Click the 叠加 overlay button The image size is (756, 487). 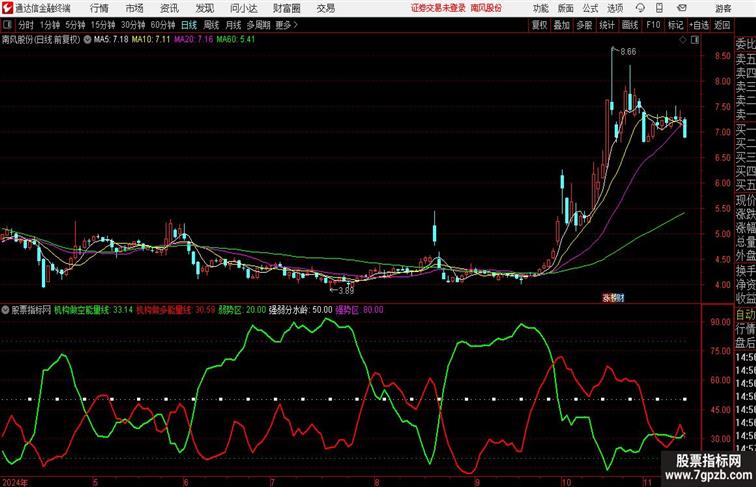coord(562,25)
